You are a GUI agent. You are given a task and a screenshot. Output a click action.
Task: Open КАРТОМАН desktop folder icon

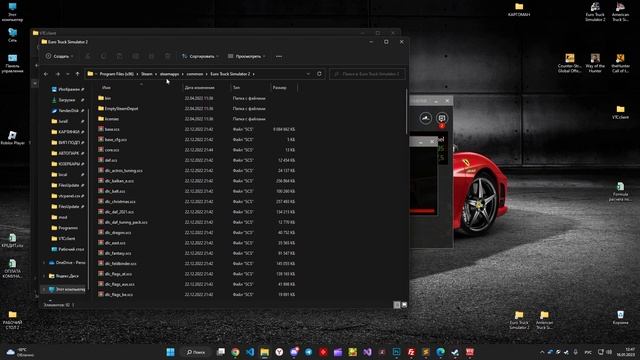[519, 9]
